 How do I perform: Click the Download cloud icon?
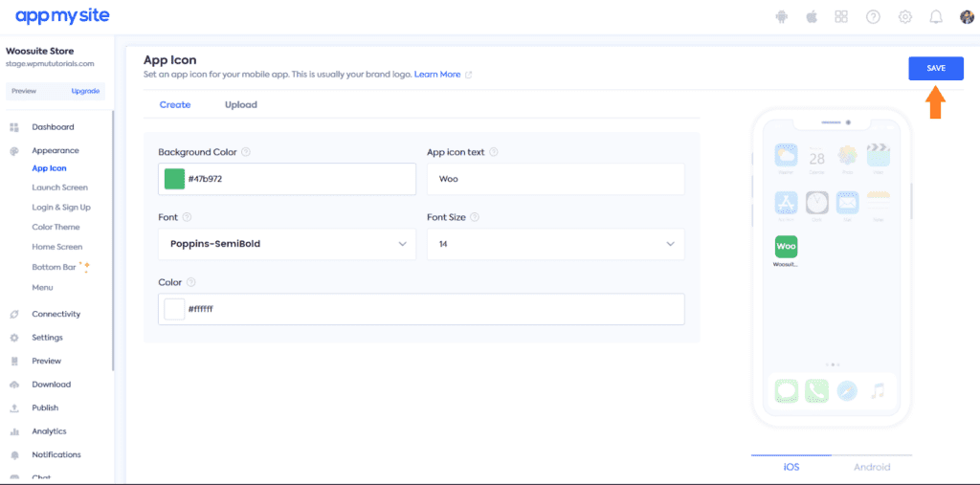(x=14, y=385)
